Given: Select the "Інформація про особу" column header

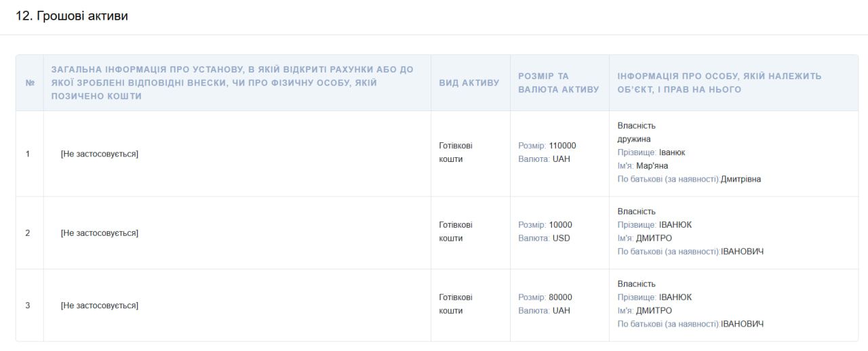Looking at the screenshot, I should coord(719,83).
